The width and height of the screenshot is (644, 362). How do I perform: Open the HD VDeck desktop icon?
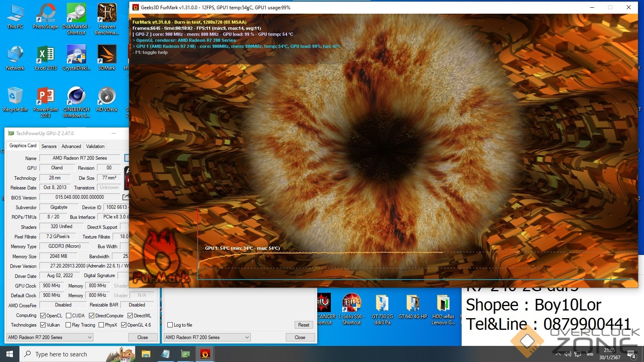click(x=107, y=99)
